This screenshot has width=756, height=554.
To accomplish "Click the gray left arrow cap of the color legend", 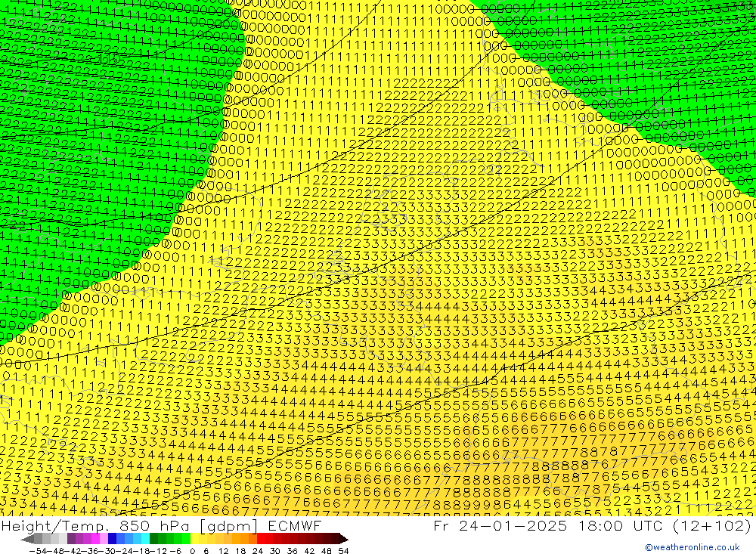I will 27,539.
